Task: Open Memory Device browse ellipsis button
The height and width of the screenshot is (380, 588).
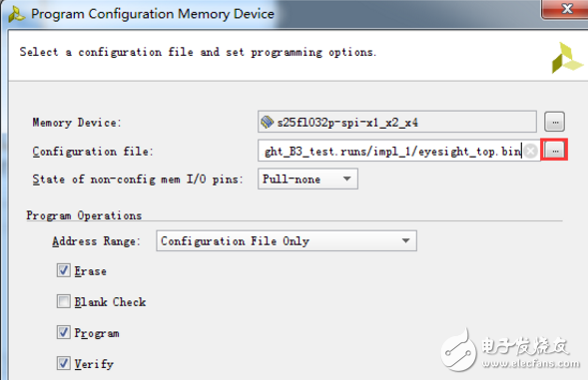Action: click(x=555, y=122)
